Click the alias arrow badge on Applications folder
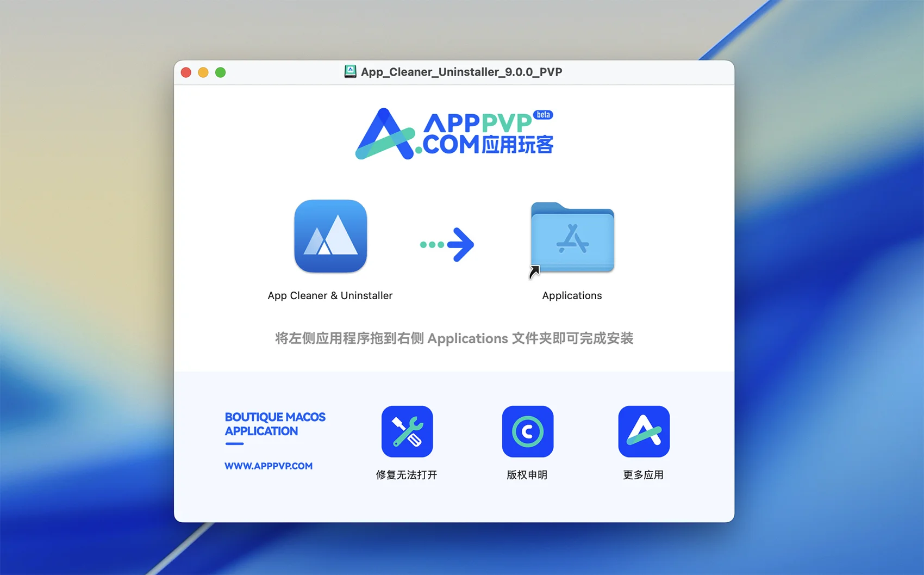 click(534, 271)
